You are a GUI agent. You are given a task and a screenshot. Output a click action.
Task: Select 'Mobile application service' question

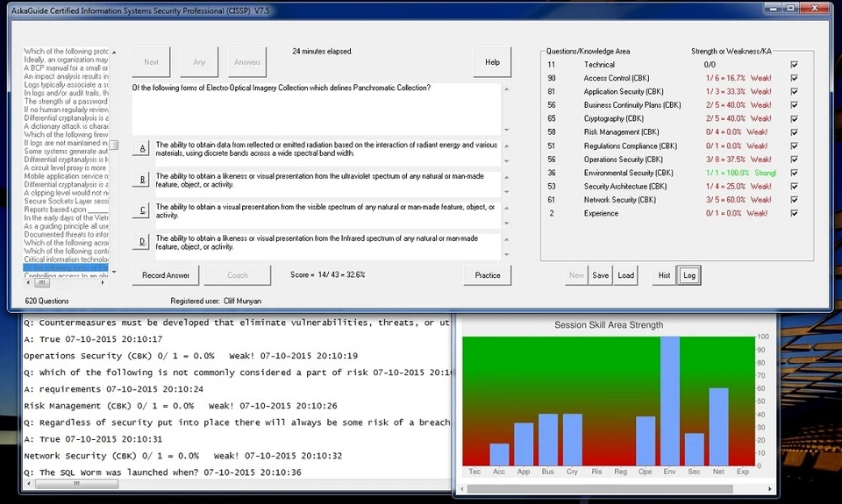tap(66, 176)
